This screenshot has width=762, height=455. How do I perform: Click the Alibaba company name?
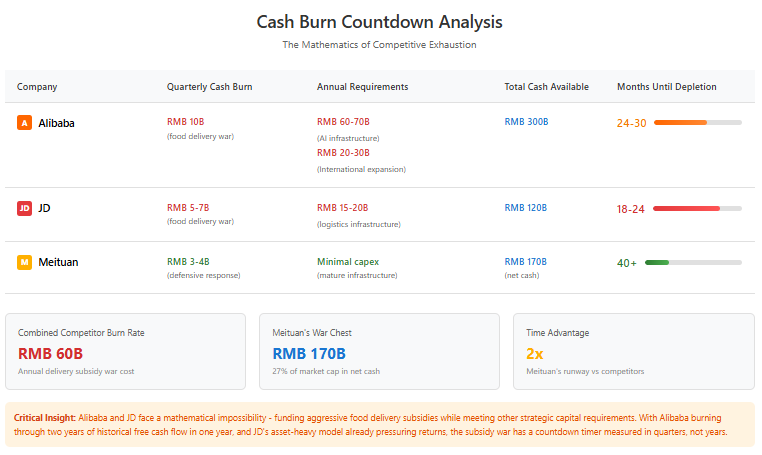pos(56,123)
